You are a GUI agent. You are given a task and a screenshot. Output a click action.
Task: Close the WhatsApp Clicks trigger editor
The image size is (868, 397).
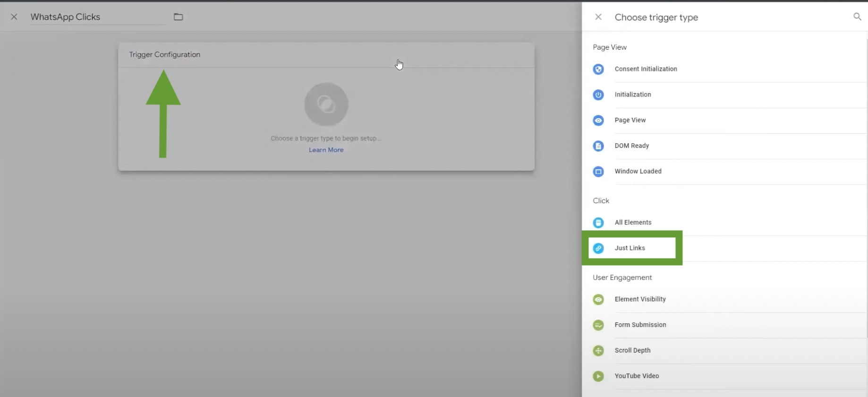pos(14,17)
